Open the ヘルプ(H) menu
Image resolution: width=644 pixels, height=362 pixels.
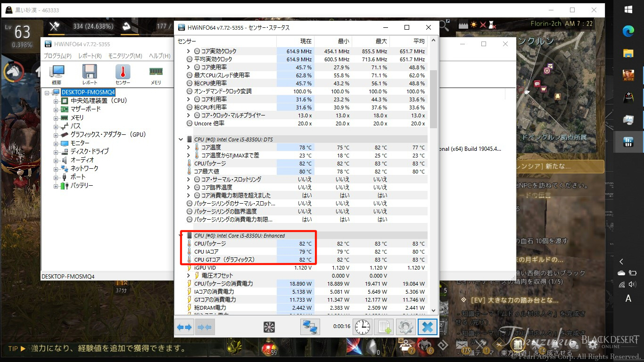coord(160,56)
